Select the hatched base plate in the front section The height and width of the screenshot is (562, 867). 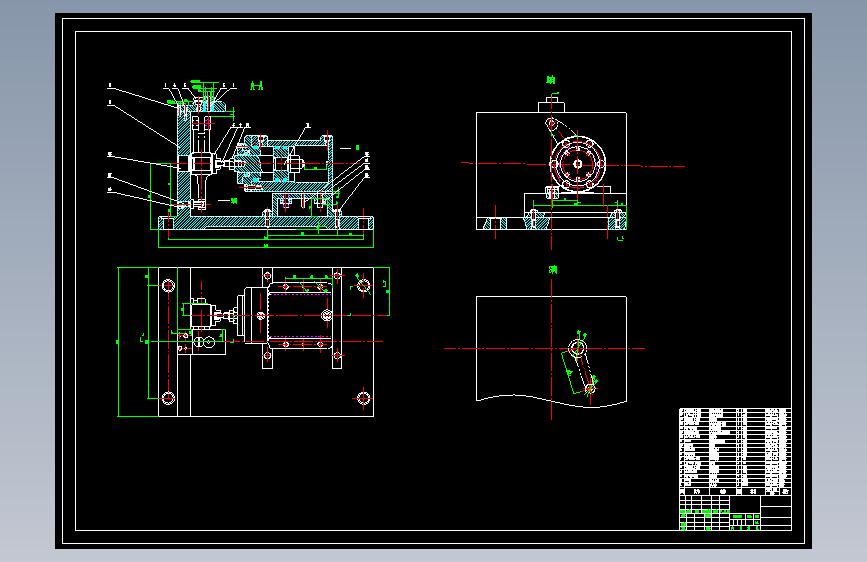(x=266, y=222)
